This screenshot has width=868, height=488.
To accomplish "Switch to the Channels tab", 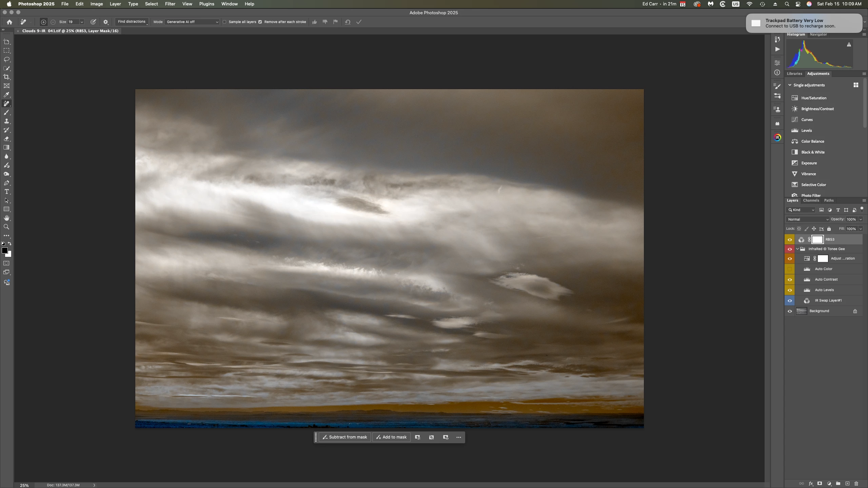I will 811,200.
